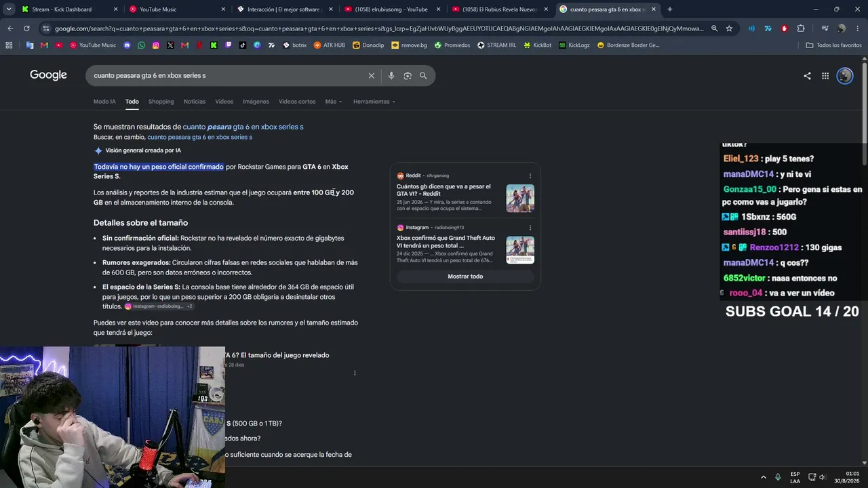Switch to the El Rubius Revela tab
868x488 pixels.
pyautogui.click(x=501, y=9)
